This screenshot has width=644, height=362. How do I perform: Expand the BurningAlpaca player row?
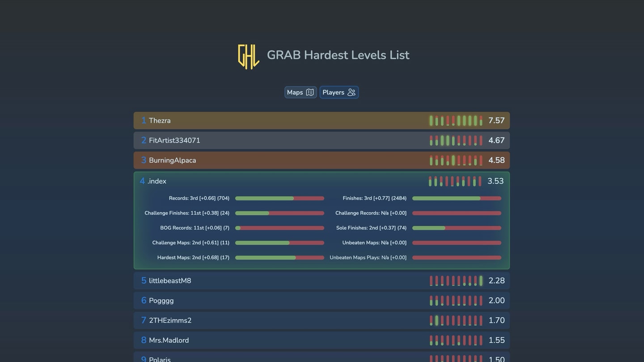click(x=322, y=160)
